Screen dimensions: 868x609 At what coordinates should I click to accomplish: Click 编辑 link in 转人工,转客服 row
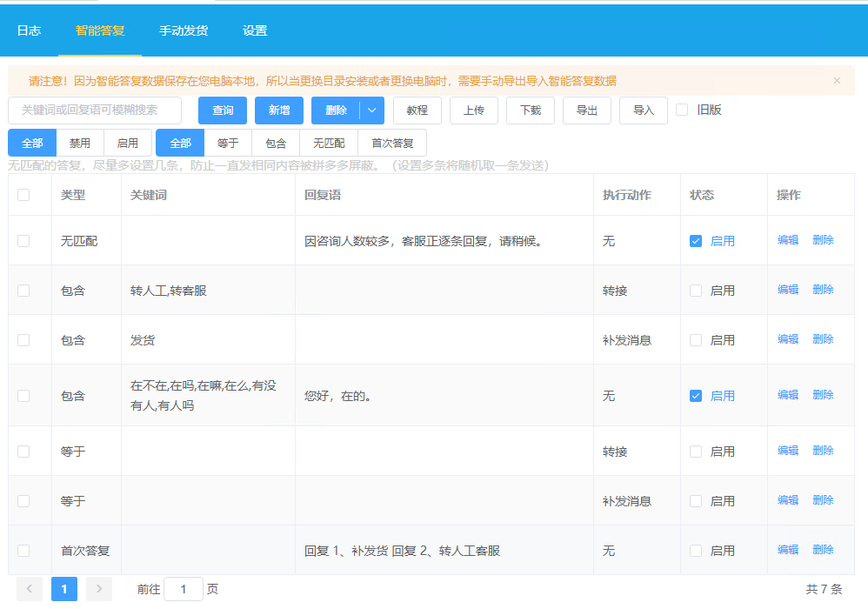[788, 290]
